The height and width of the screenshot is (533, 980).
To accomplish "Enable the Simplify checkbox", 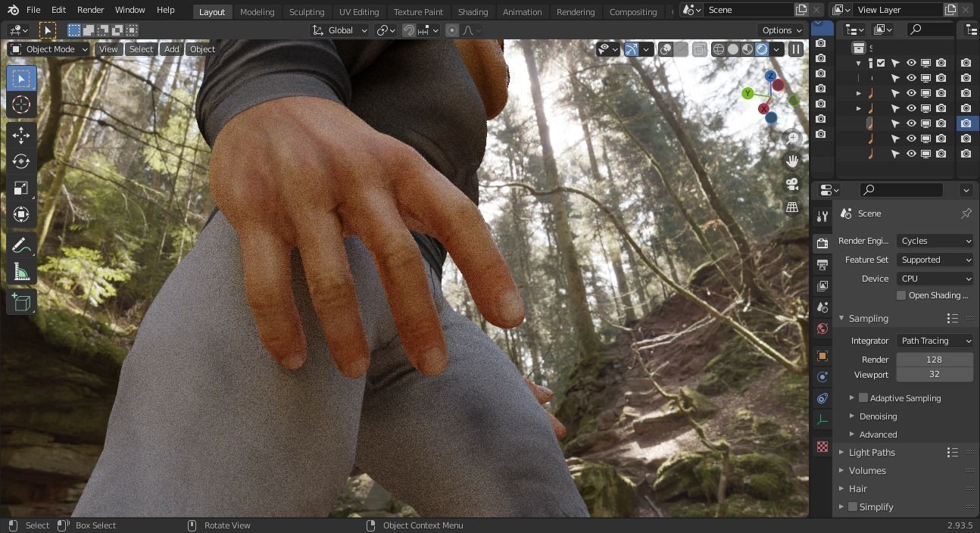I will (853, 507).
